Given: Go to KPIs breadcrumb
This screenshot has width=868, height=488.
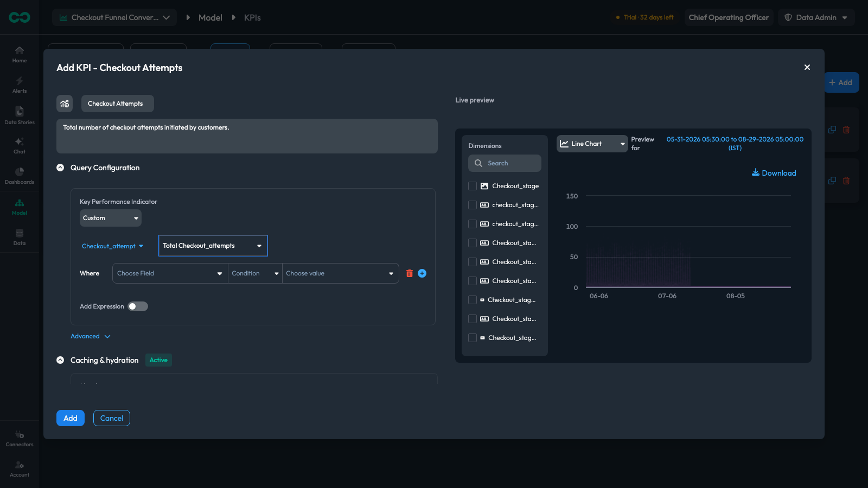Looking at the screenshot, I should click(252, 17).
